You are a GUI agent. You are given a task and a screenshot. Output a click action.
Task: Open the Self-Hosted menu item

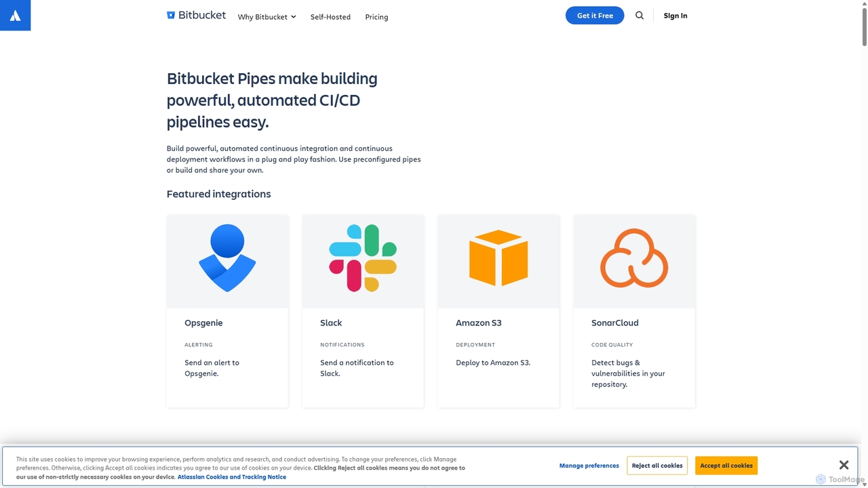click(330, 17)
